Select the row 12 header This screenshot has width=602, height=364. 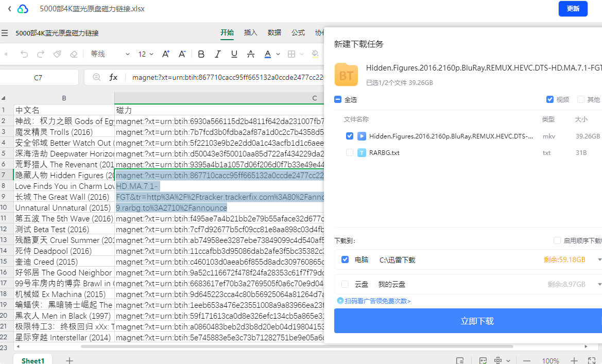click(x=4, y=229)
